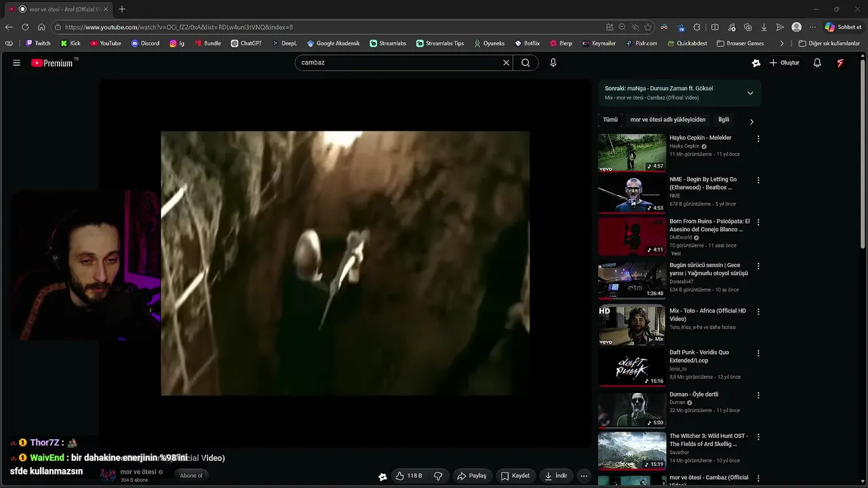Open the Collections icon
The image size is (868, 488).
[x=748, y=27]
